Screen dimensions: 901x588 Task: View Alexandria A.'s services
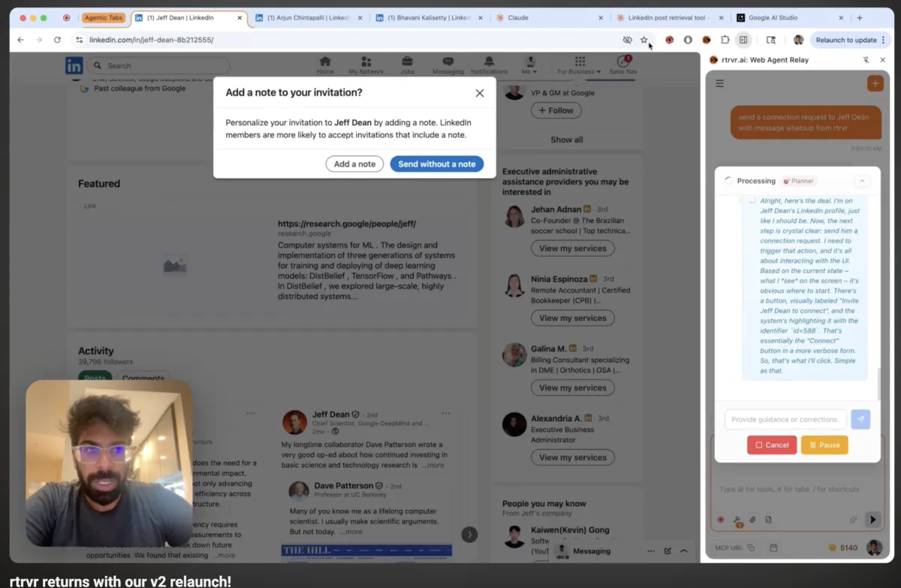click(572, 457)
